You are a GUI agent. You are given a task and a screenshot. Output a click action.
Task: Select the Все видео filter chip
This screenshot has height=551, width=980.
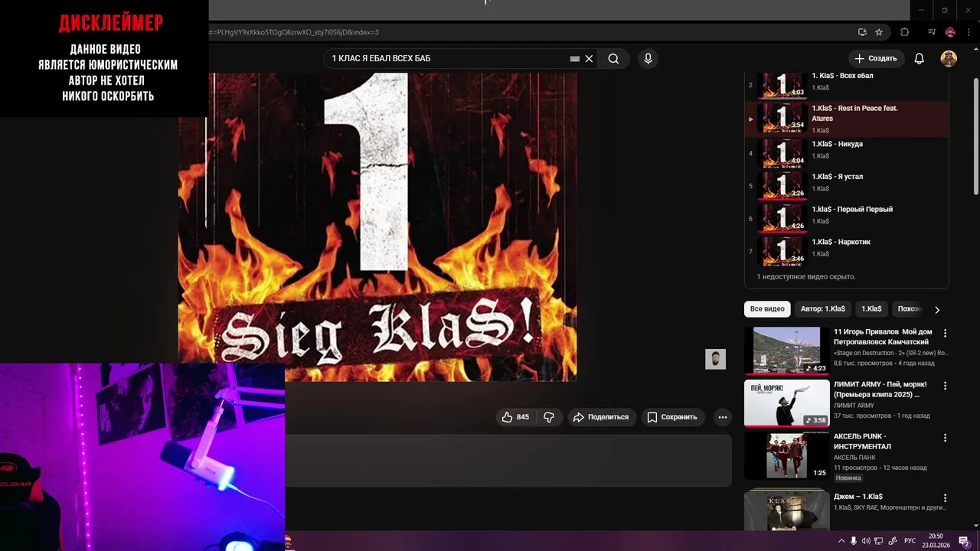(767, 309)
